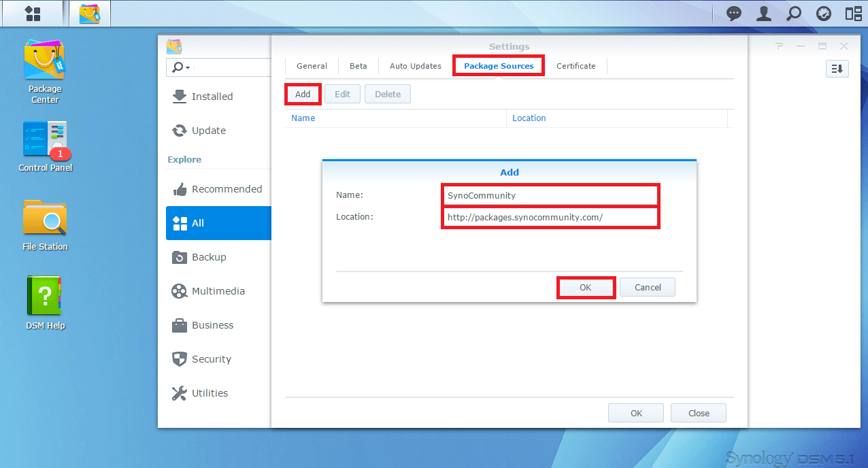Switch to the Certificate tab
The width and height of the screenshot is (868, 468).
575,66
